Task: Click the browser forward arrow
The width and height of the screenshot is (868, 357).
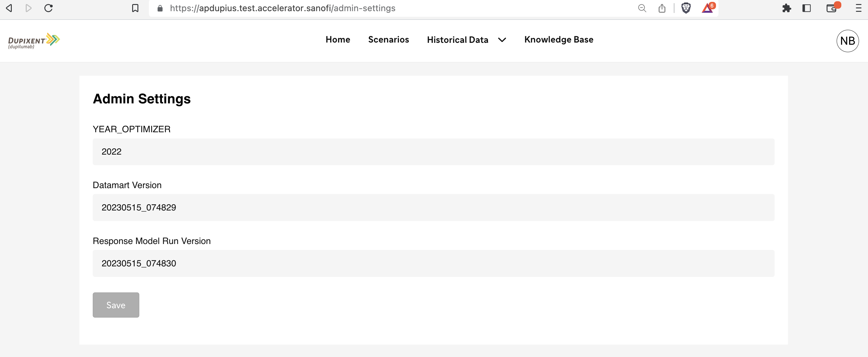Action: [x=29, y=8]
